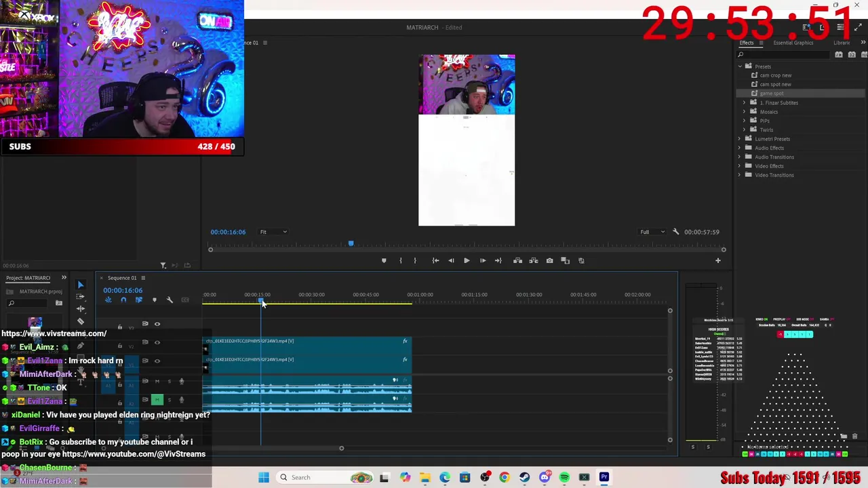Expand the Lumetri Presets folder
The width and height of the screenshot is (868, 488).
740,139
